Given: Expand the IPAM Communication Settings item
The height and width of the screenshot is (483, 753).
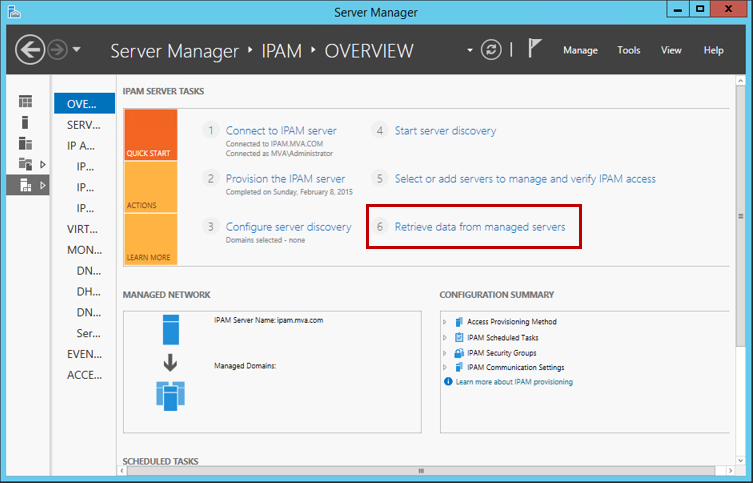Looking at the screenshot, I should [x=445, y=368].
